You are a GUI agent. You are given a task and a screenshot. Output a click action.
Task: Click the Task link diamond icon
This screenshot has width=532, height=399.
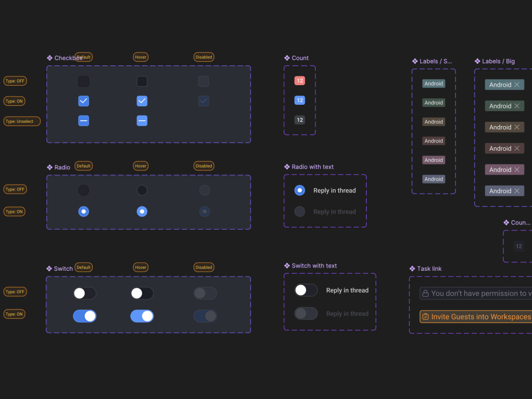[x=412, y=269]
